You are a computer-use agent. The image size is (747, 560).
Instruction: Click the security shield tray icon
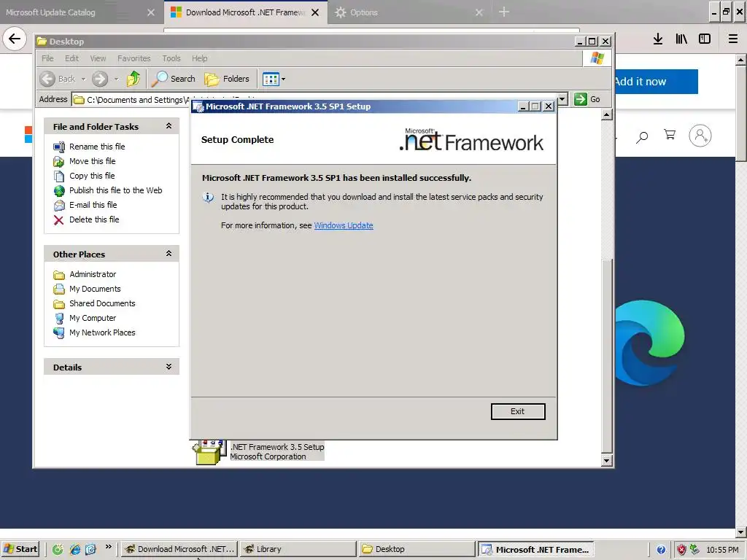pos(682,550)
